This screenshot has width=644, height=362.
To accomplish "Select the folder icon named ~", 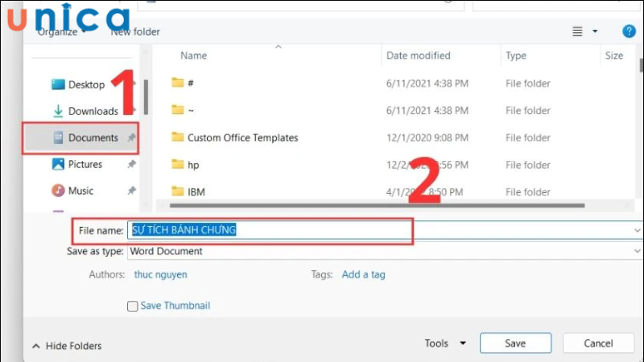I will pos(177,109).
